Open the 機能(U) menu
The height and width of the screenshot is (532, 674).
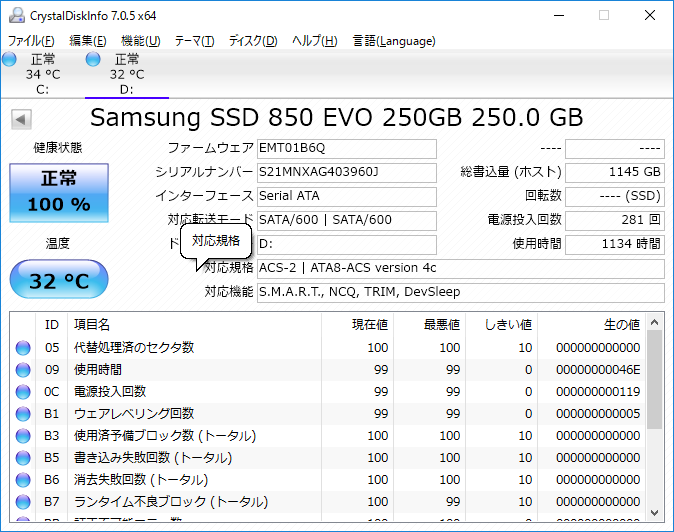tap(141, 41)
